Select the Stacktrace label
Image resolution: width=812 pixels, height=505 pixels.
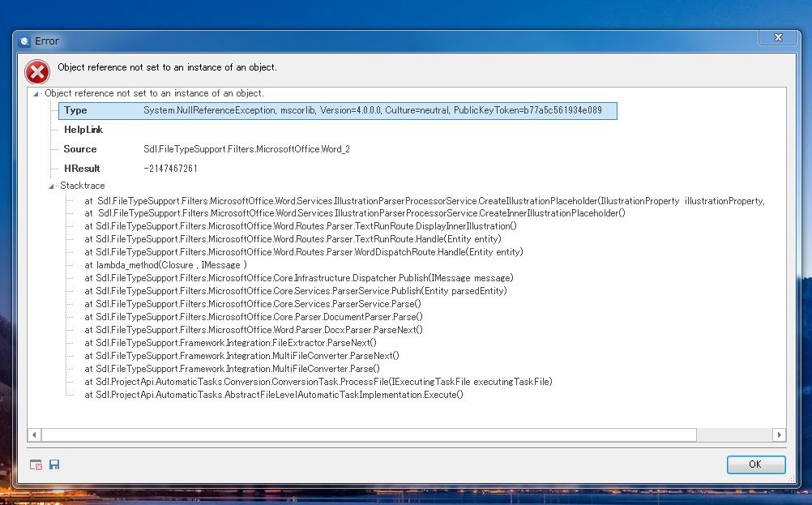(83, 186)
